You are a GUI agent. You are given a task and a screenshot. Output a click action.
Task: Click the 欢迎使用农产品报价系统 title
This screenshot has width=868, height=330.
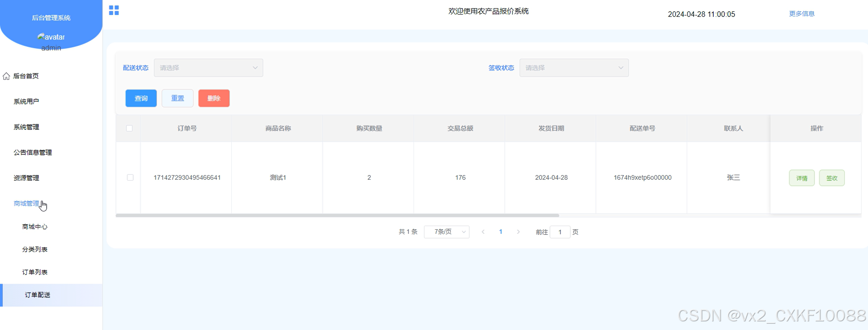pos(489,11)
